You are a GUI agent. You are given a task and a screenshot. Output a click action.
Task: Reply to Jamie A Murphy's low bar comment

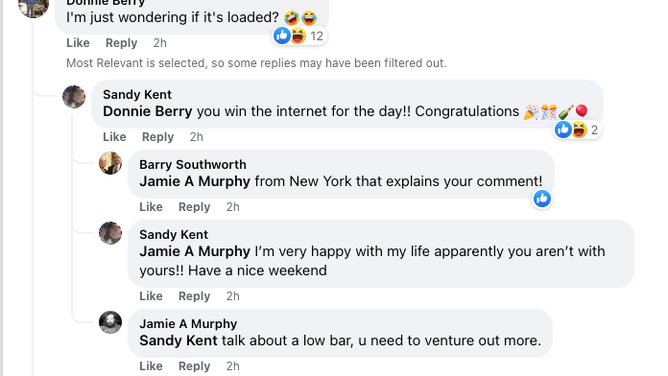(x=194, y=366)
